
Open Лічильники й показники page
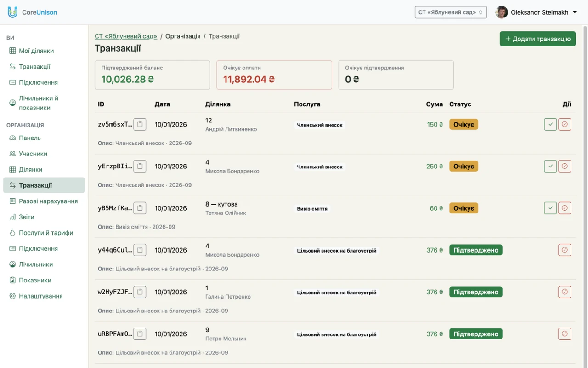(x=44, y=103)
